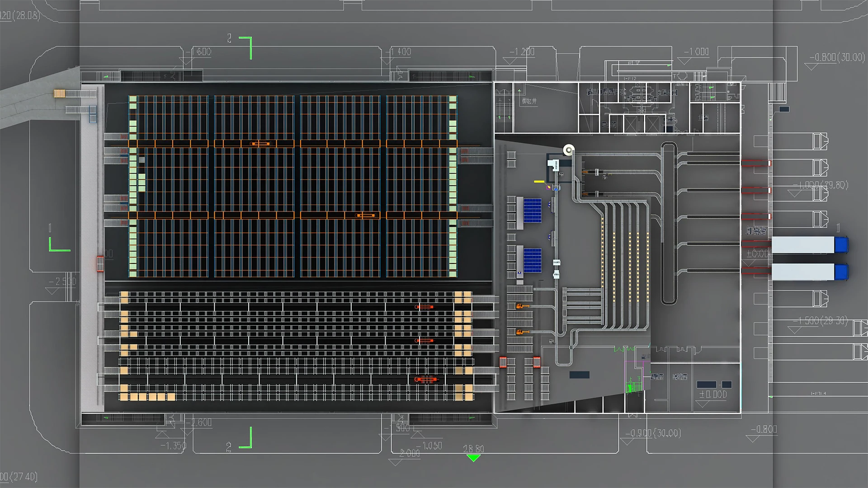Click the -1.350 elevation label
The width and height of the screenshot is (868, 488).
[x=174, y=446]
